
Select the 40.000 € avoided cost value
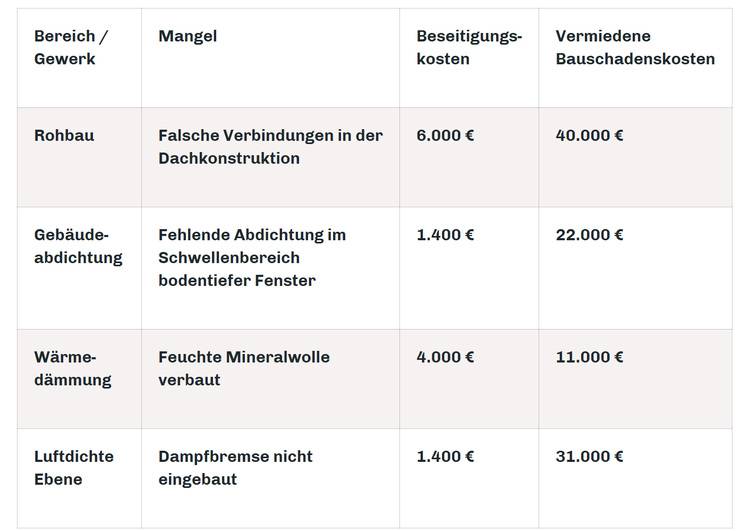coord(589,135)
